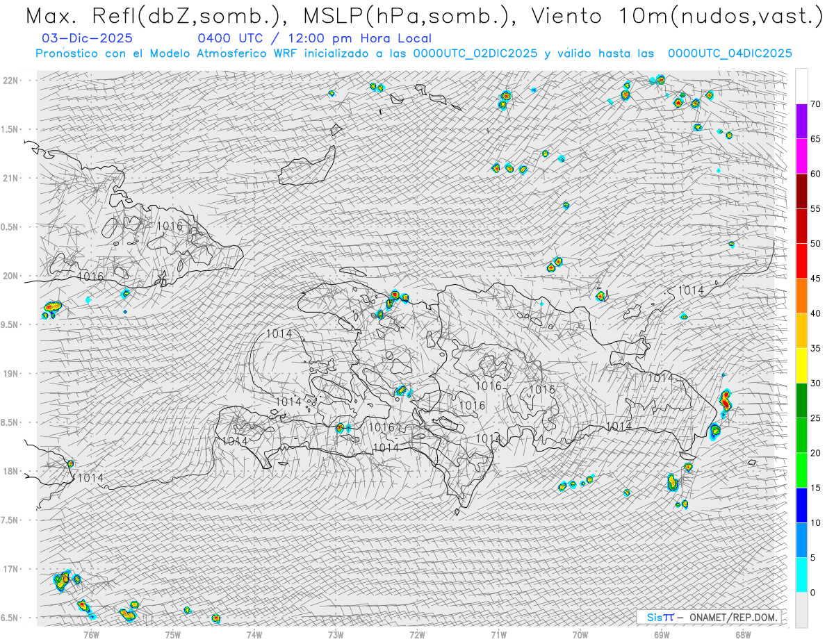Click the '20' label on the colorbar
Image resolution: width=834 pixels, height=644 pixels.
tap(816, 453)
